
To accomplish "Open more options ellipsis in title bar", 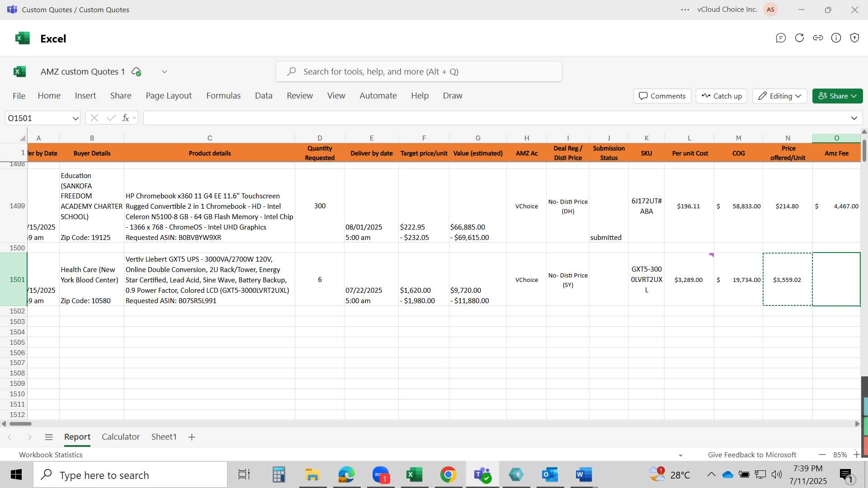I will (685, 9).
